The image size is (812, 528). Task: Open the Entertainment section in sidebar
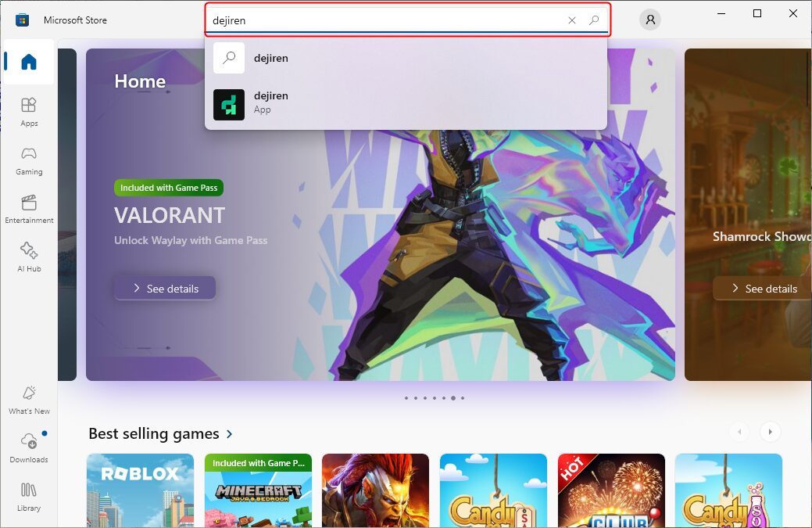(x=29, y=209)
